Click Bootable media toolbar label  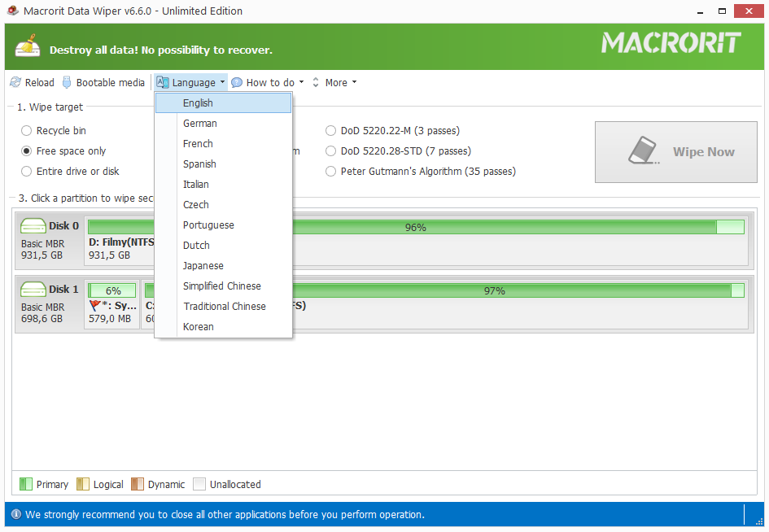(111, 82)
